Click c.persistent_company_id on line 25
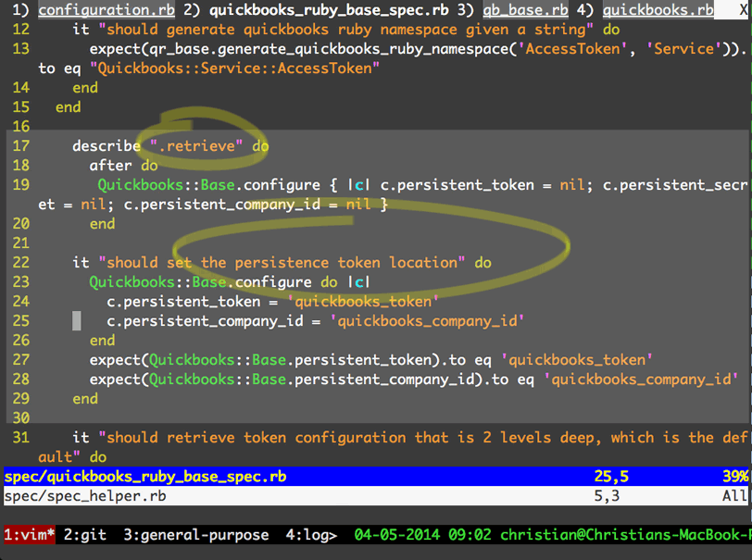 click(205, 321)
